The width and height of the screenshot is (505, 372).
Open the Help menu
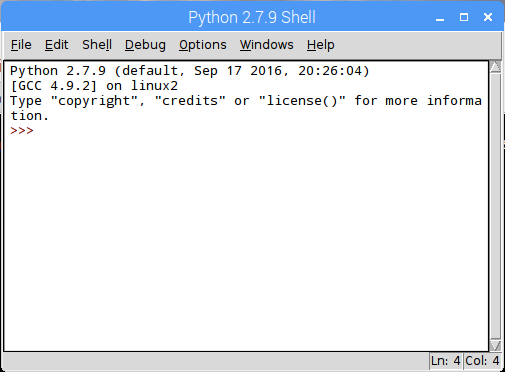[x=321, y=45]
